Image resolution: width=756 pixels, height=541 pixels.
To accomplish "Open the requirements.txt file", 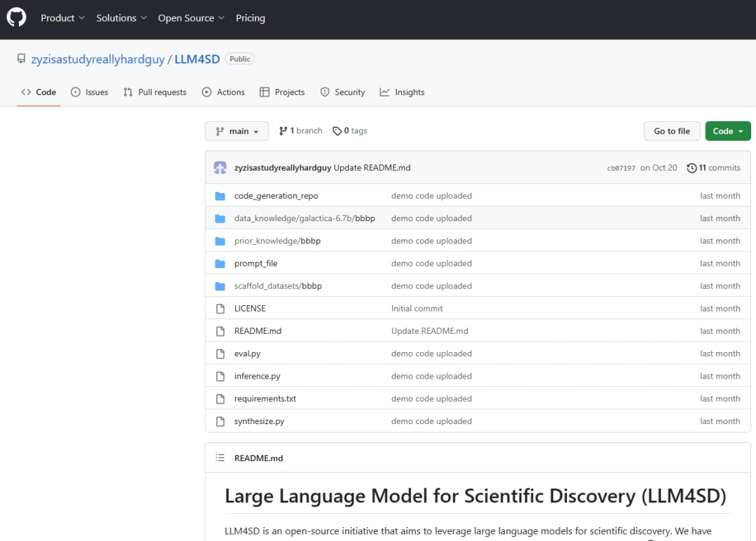I will pyautogui.click(x=265, y=399).
